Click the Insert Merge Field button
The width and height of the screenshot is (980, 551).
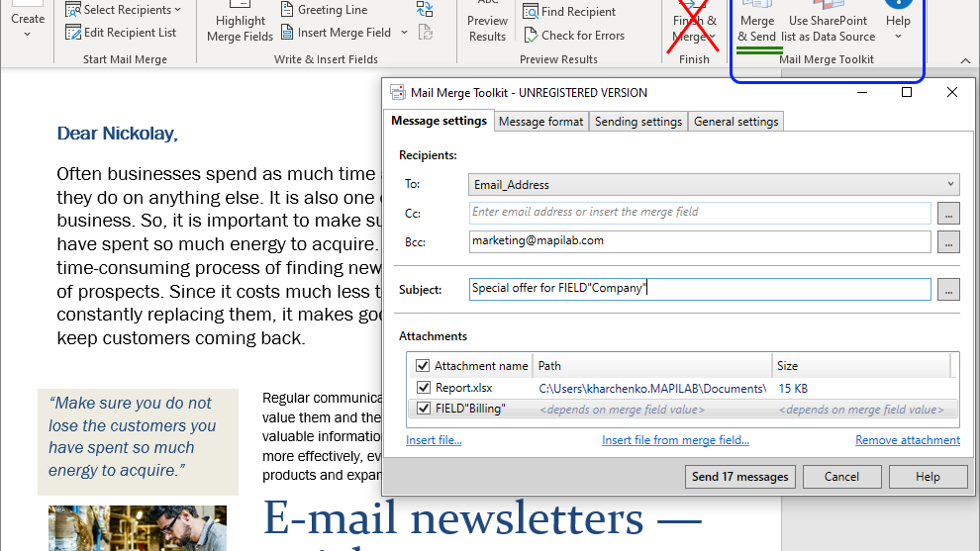337,33
